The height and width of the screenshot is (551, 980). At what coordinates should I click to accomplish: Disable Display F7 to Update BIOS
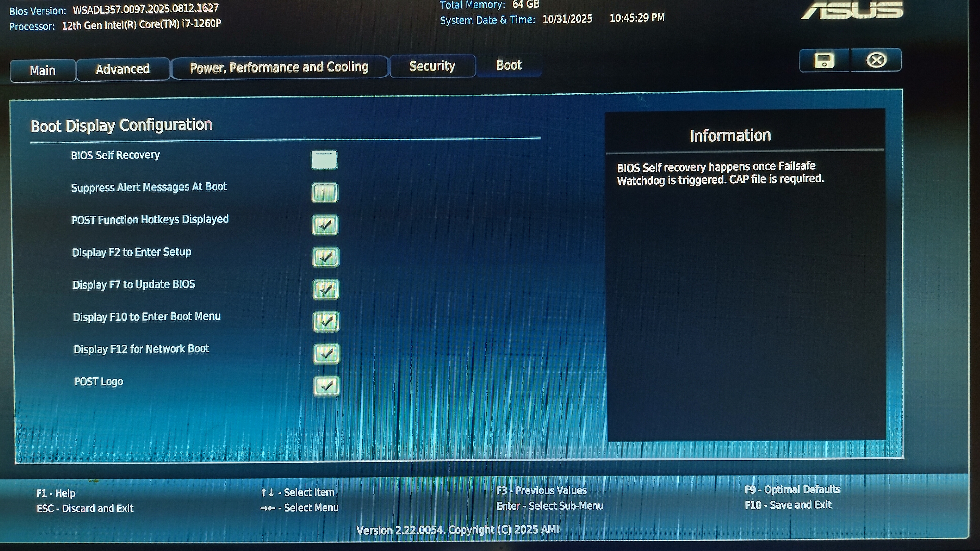[x=326, y=290]
